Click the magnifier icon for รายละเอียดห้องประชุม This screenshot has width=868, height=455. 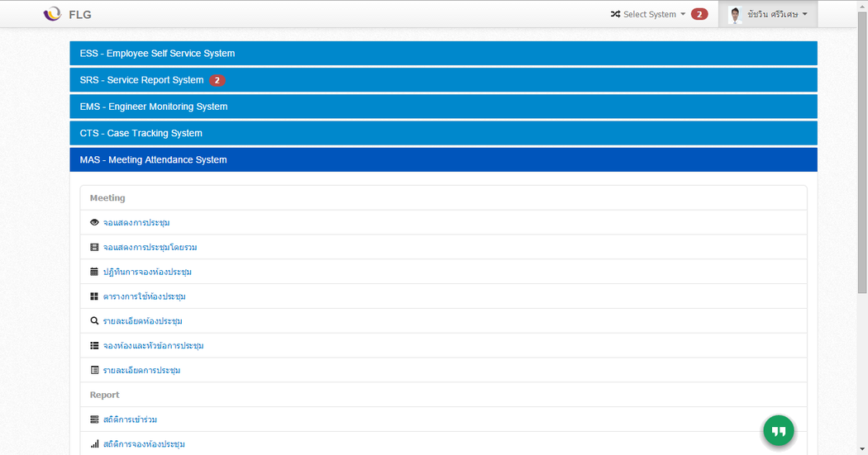tap(94, 321)
